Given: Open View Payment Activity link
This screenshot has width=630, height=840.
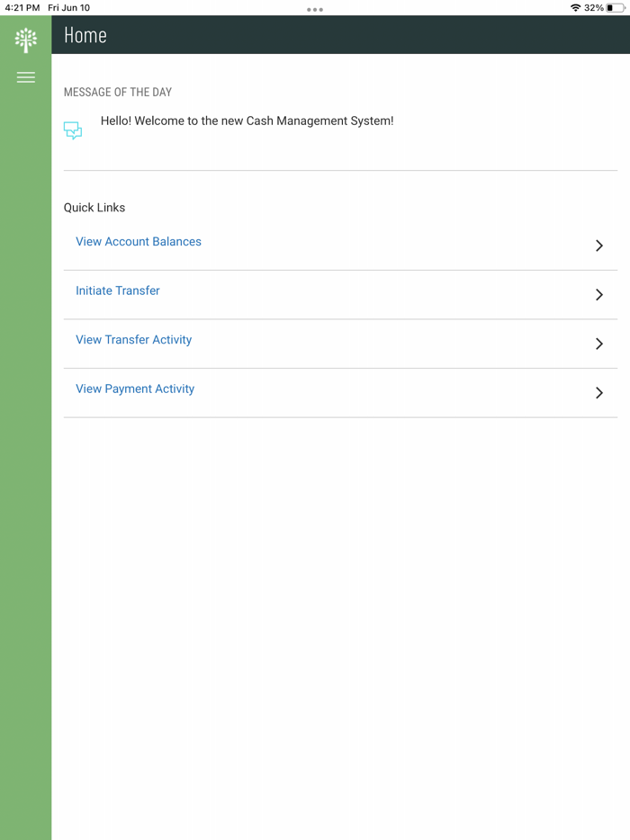Looking at the screenshot, I should [135, 389].
